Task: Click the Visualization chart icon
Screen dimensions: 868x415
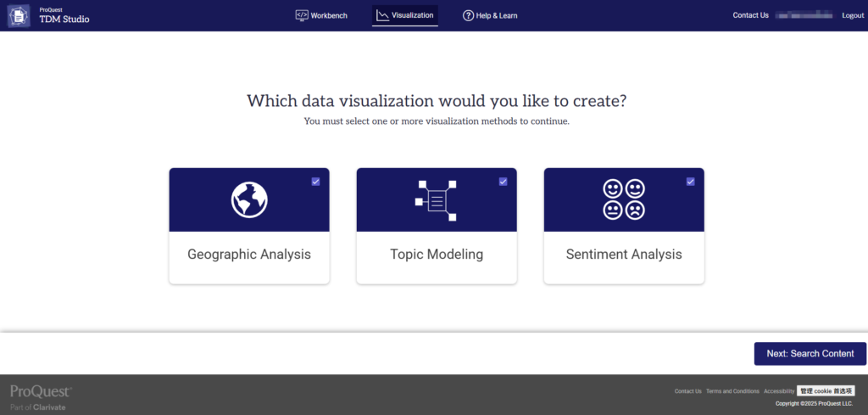Action: [x=382, y=15]
